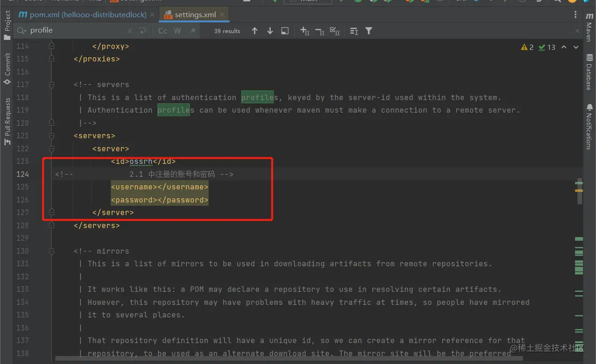
Task: Open search results in Find window
Action: click(285, 31)
